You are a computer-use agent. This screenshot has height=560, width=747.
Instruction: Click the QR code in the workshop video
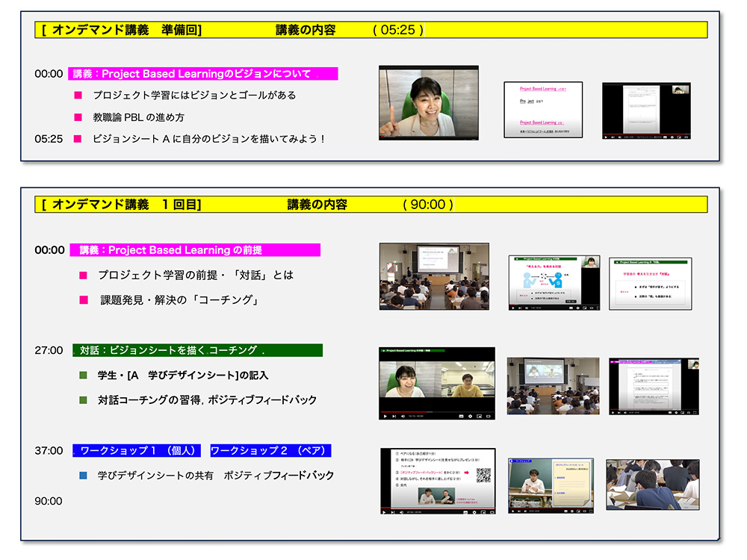[483, 475]
